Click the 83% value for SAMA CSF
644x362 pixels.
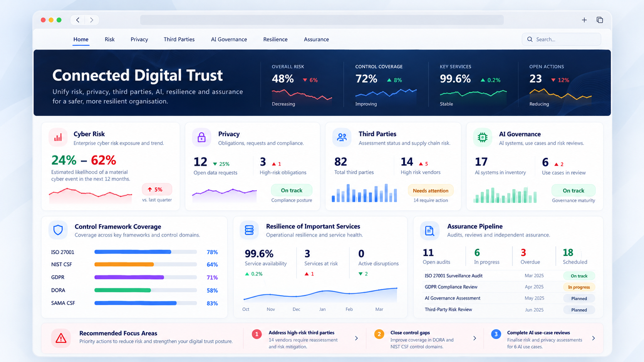tap(212, 303)
